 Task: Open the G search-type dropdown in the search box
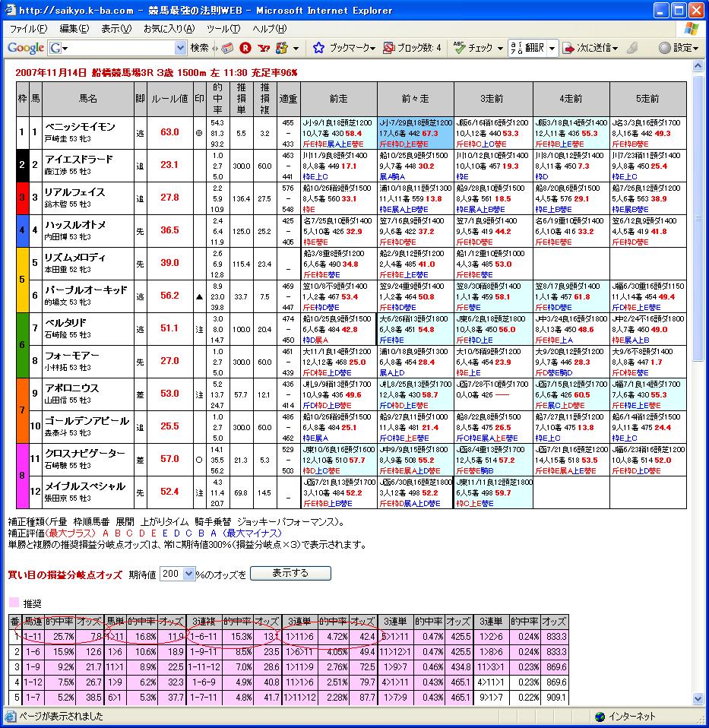click(x=59, y=48)
